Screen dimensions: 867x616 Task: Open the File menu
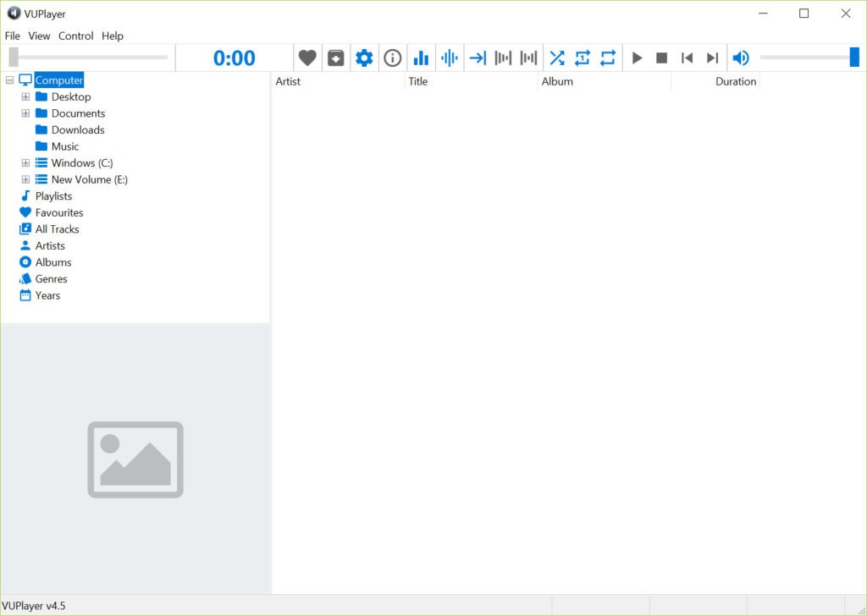coord(12,36)
